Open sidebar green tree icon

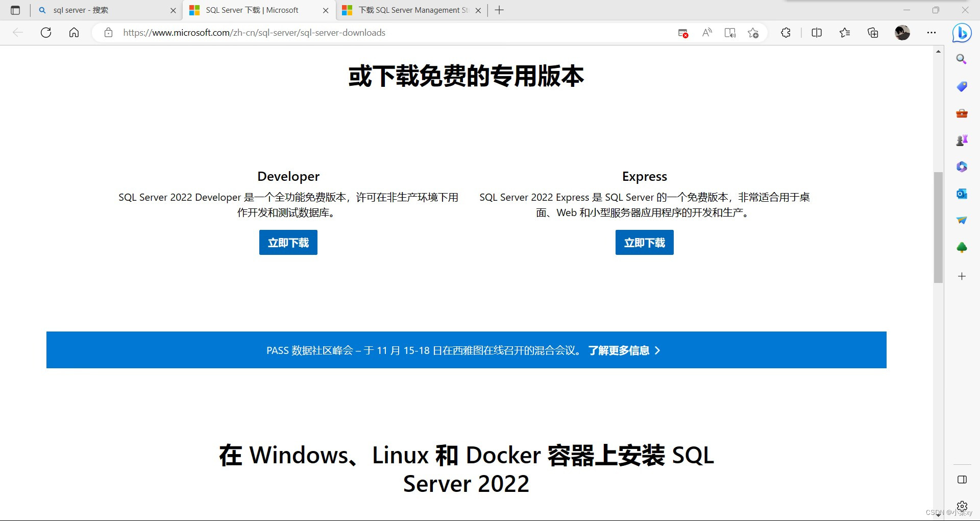pyautogui.click(x=962, y=248)
